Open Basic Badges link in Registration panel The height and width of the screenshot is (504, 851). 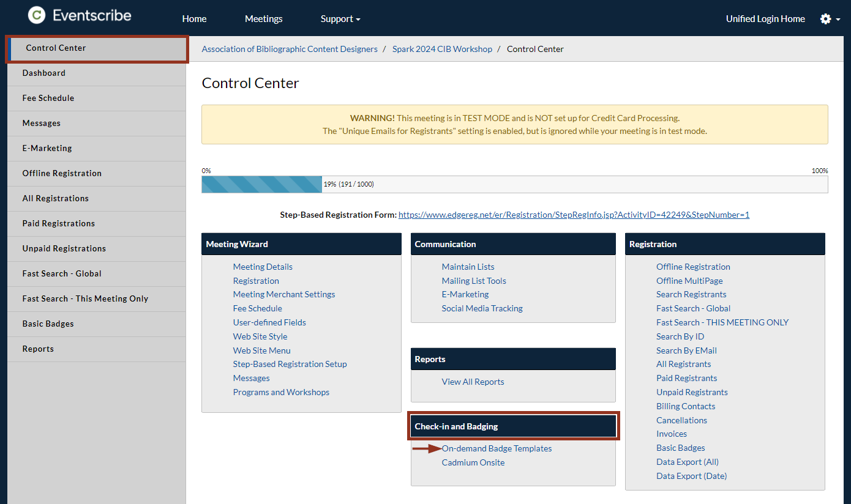pyautogui.click(x=681, y=448)
